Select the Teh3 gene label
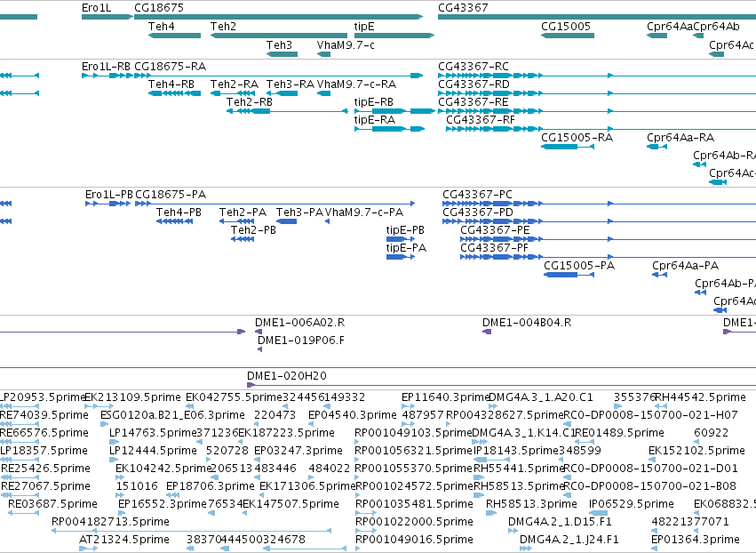This screenshot has height=553, width=756. point(279,45)
